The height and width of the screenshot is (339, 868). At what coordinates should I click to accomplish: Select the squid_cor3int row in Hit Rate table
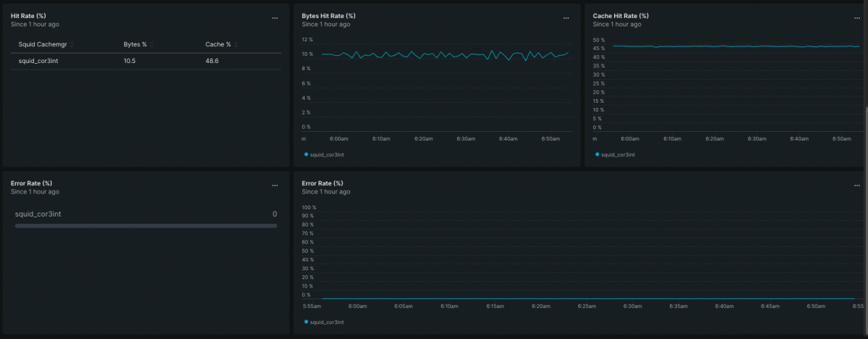coord(38,62)
